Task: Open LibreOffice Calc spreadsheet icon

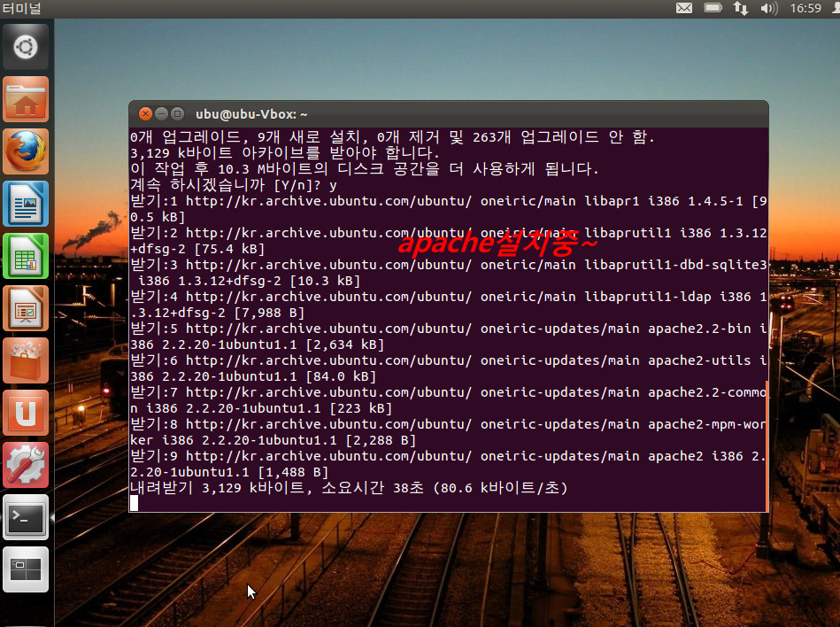Action: pyautogui.click(x=26, y=256)
